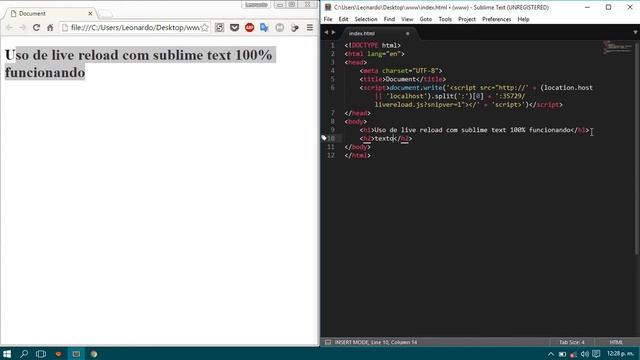The image size is (640, 360).
Task: Click the heading text in the browser page
Action: click(x=139, y=64)
